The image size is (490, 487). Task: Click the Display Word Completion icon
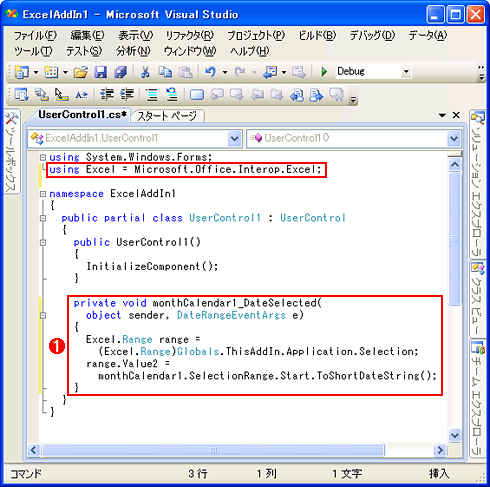[82, 95]
